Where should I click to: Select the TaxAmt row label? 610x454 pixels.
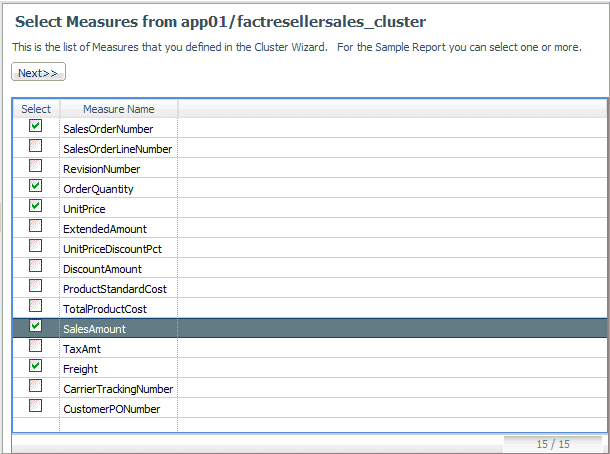(x=82, y=349)
